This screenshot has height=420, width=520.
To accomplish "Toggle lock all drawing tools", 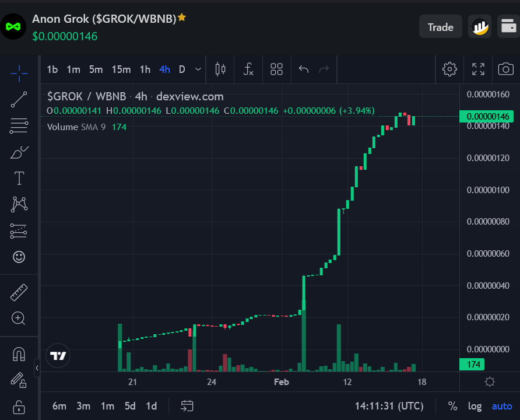I will [19, 407].
